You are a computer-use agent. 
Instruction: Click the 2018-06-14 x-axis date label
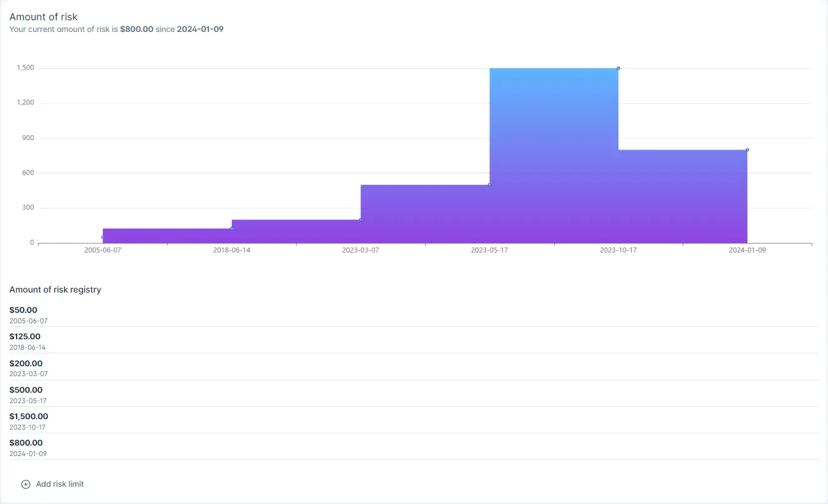coord(231,251)
